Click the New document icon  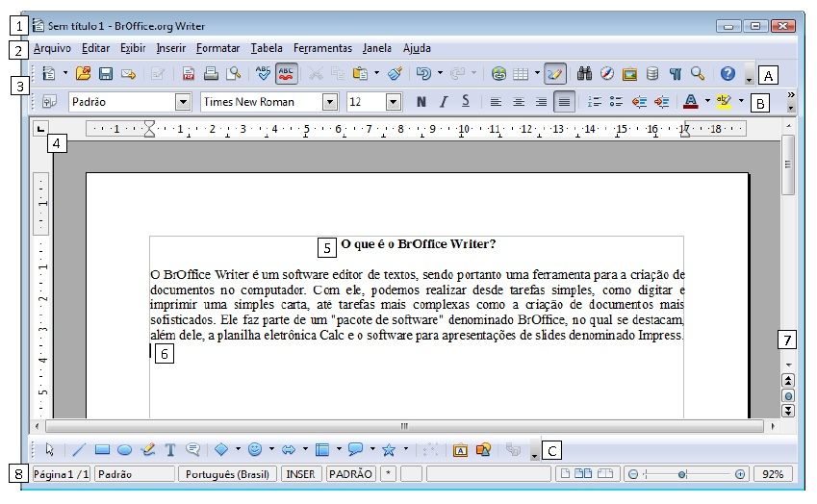point(49,74)
